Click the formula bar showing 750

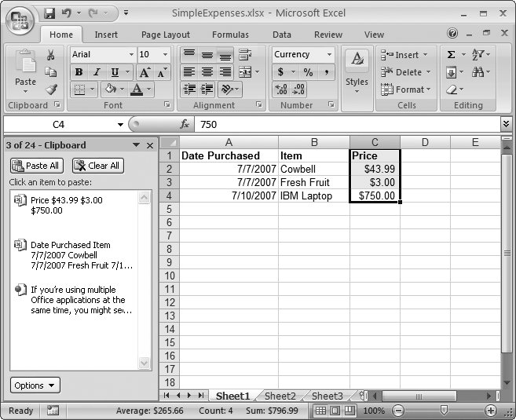(347, 124)
